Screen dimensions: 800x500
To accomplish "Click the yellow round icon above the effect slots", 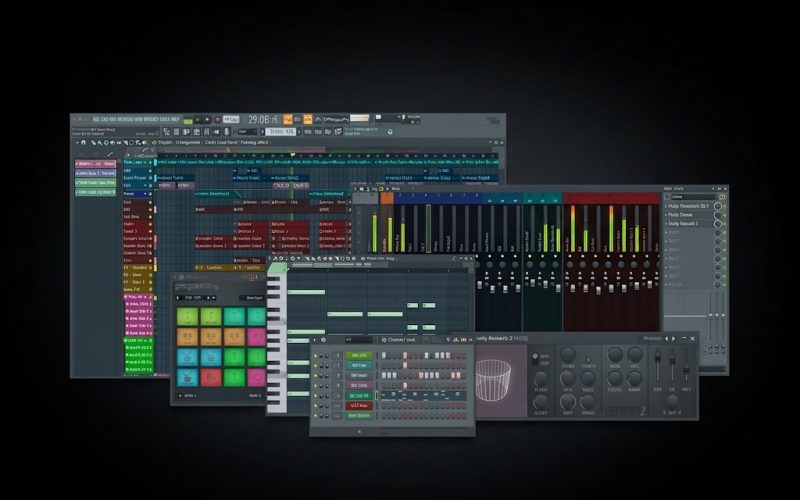I will pos(722,197).
